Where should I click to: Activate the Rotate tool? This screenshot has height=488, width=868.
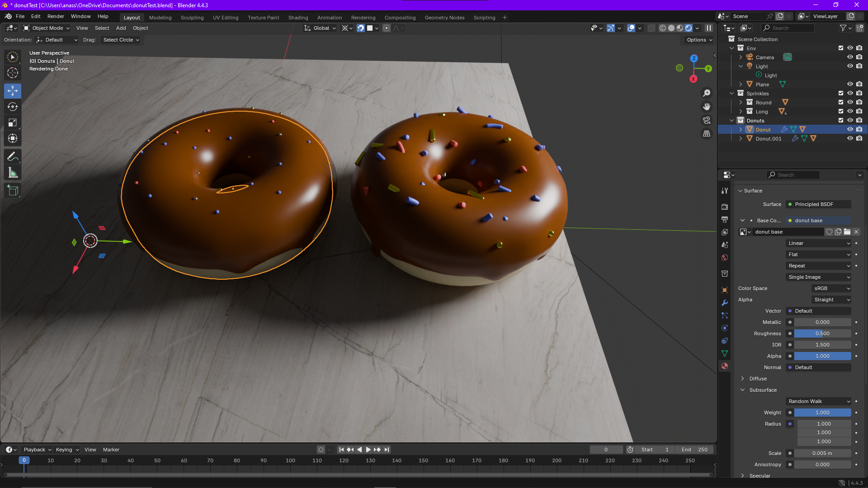pyautogui.click(x=13, y=107)
